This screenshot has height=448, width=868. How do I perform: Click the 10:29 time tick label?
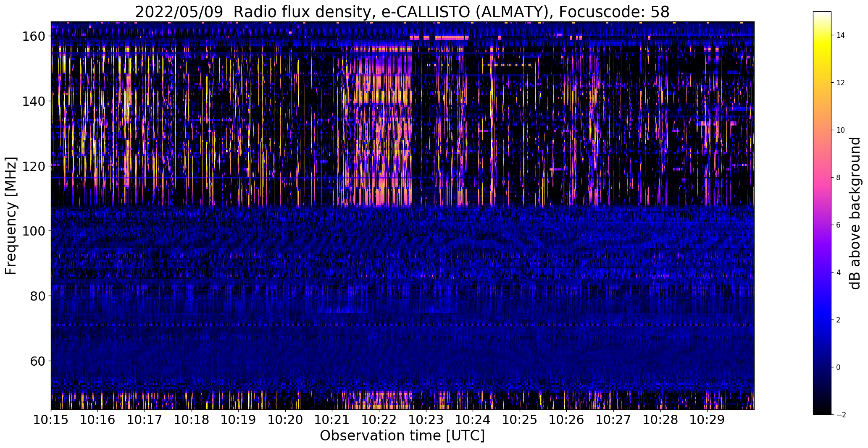click(707, 419)
